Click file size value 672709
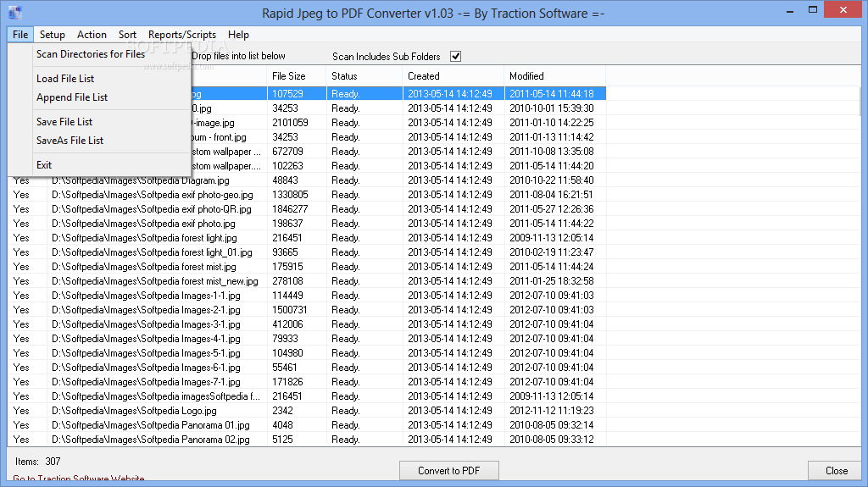This screenshot has height=487, width=868. point(287,152)
